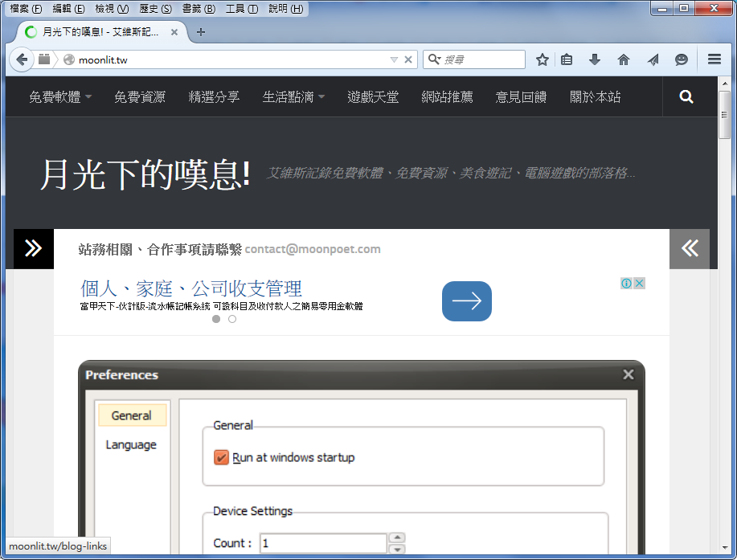Go to homepage via the Home icon

point(624,59)
